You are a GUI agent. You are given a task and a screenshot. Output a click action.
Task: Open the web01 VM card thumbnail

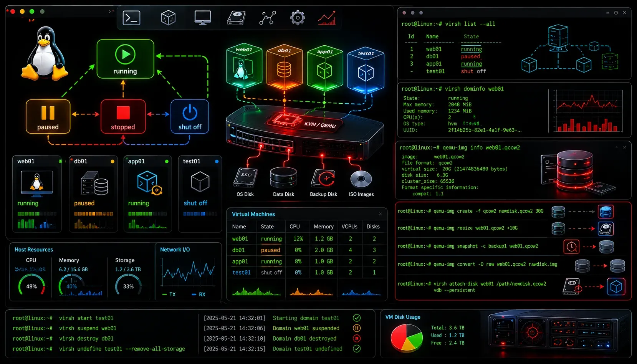click(x=37, y=184)
